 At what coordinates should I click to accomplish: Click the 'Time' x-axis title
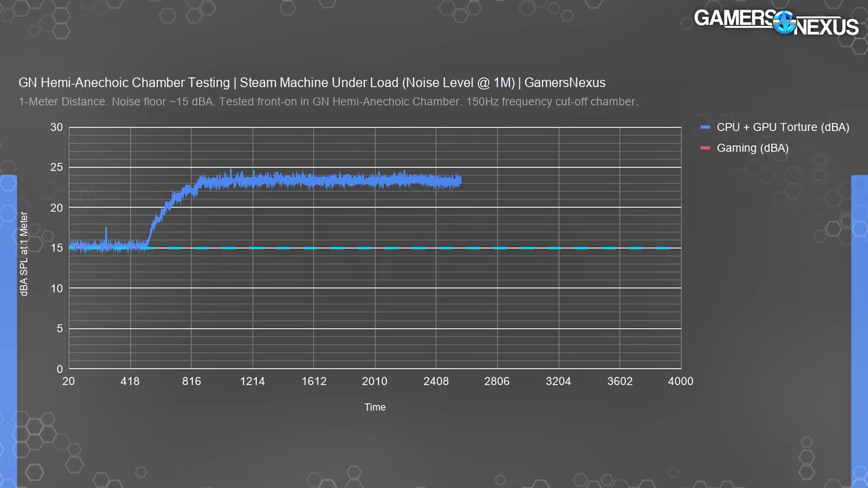[375, 407]
